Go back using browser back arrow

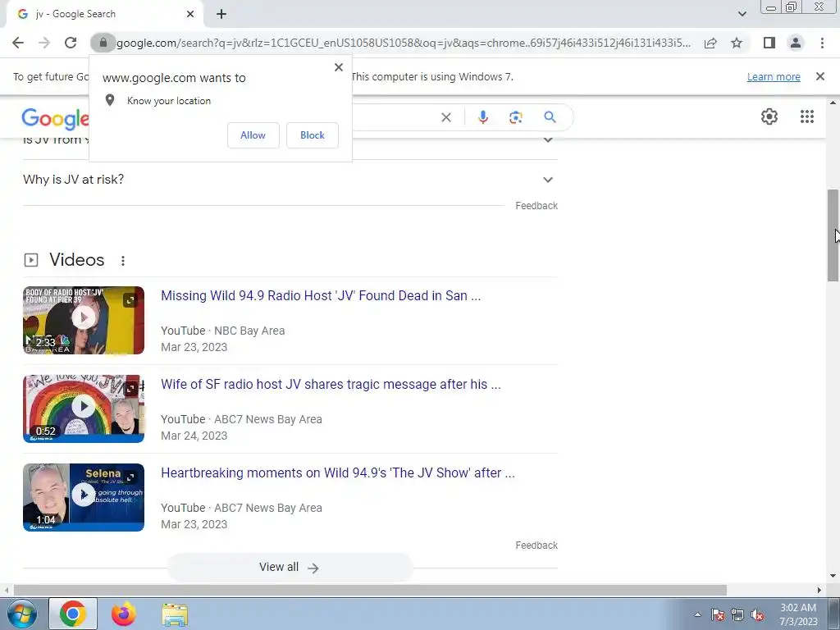[18, 43]
